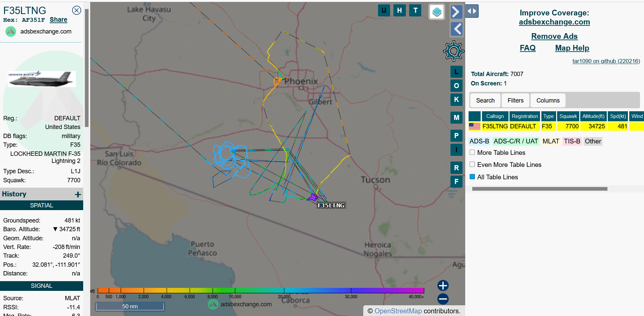Click the table horizontal scrollbar
This screenshot has width=644, height=316.
(539, 189)
